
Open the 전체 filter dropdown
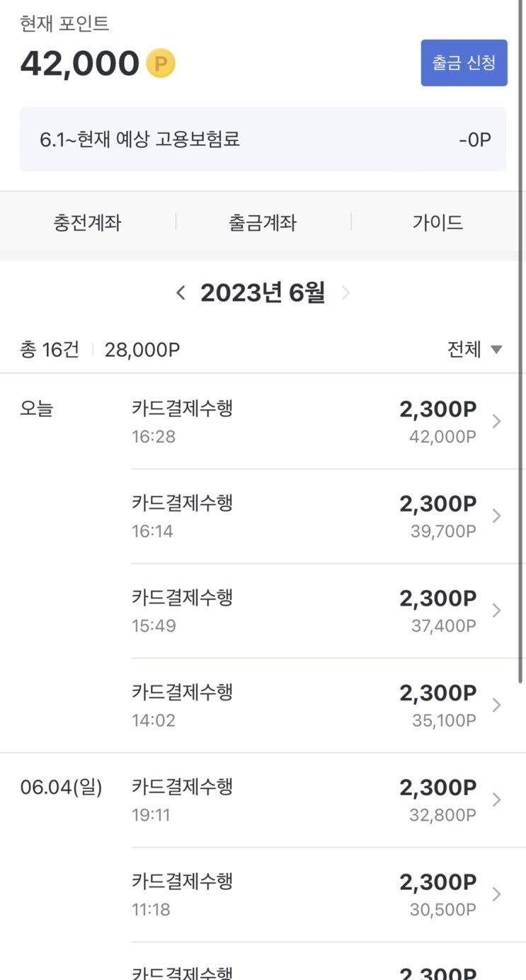pyautogui.click(x=465, y=349)
